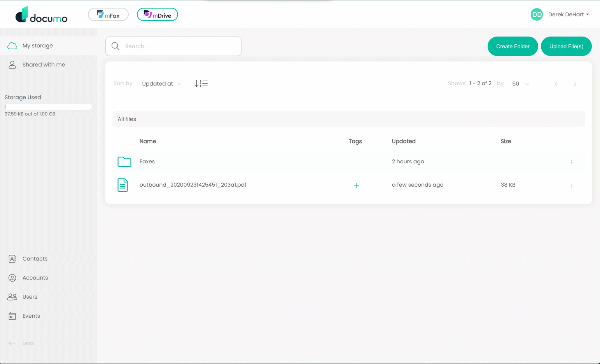Viewport: 600px width, 364px height.
Task: Click the Shows 1 - 2 of 2 text
Action: pyautogui.click(x=470, y=83)
